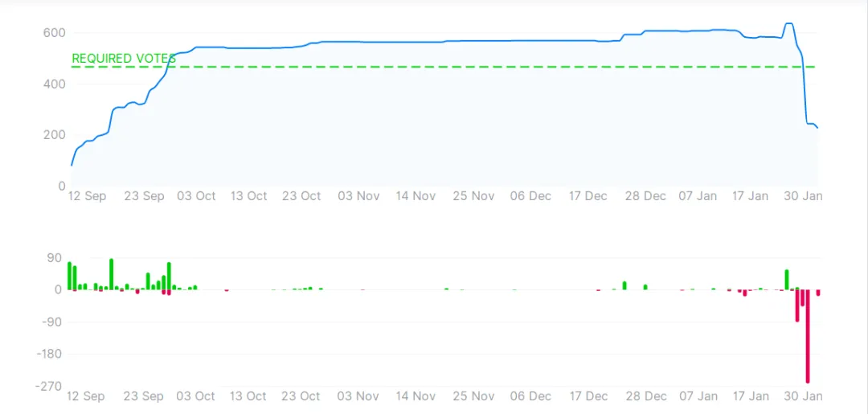This screenshot has height=414, width=868.
Task: Select the 600 y-axis tick on line chart
Action: click(x=55, y=33)
